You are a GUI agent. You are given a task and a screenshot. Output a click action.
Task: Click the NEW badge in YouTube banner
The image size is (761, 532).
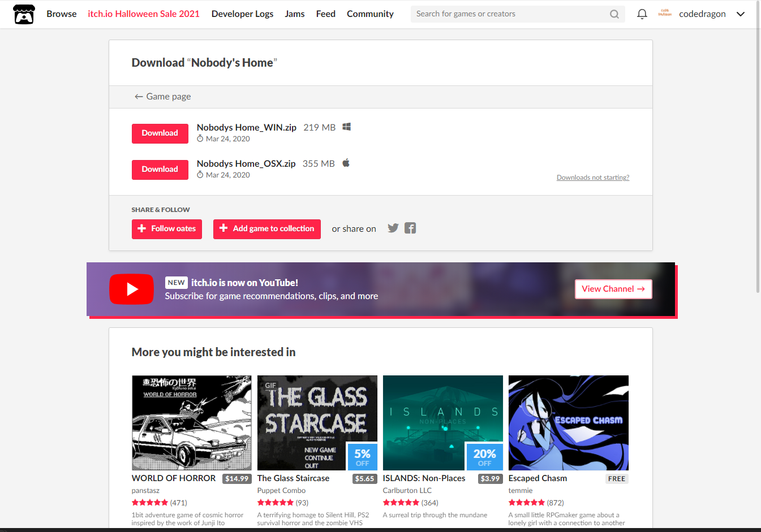point(176,283)
